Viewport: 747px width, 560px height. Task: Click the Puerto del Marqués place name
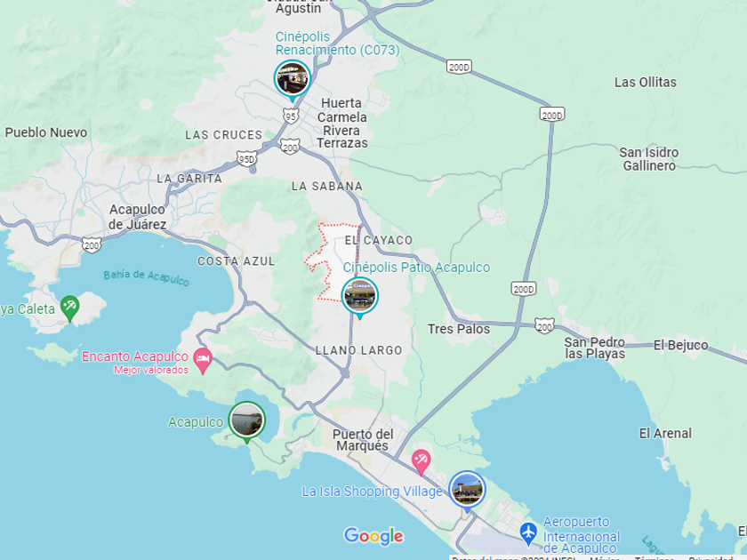pos(363,440)
